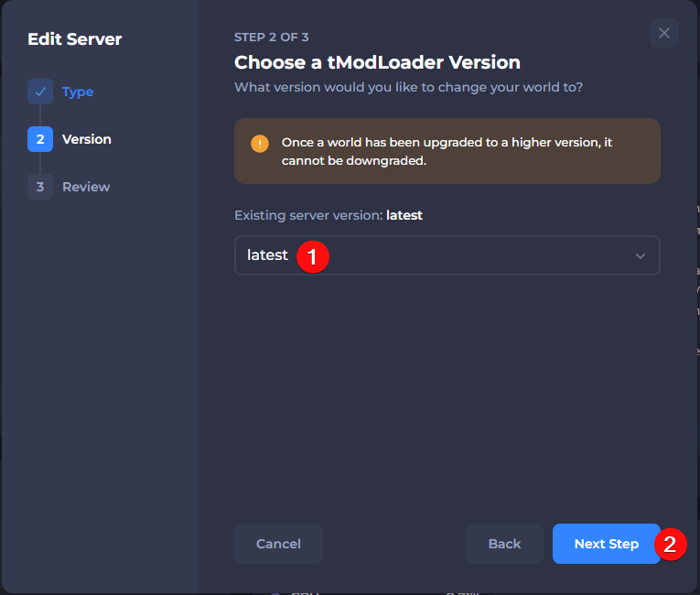Image resolution: width=700 pixels, height=595 pixels.
Task: Click the red annotation circle numbered 2
Action: click(670, 545)
